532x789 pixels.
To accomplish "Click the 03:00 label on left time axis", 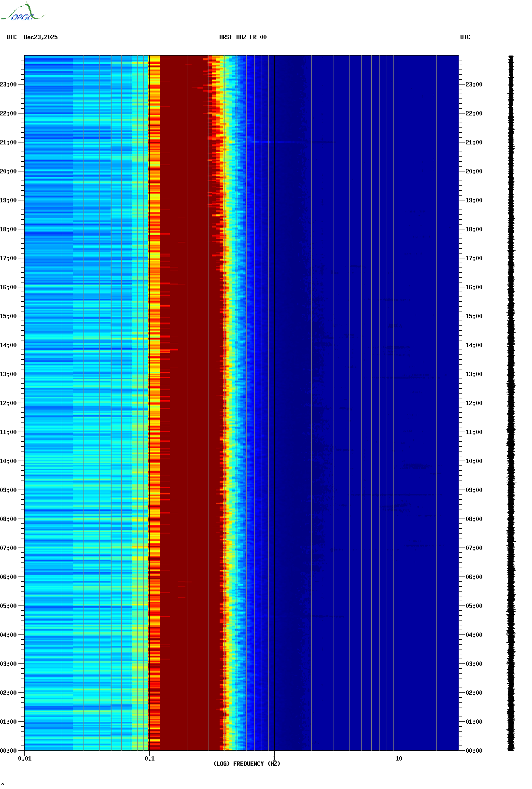I will [8, 664].
